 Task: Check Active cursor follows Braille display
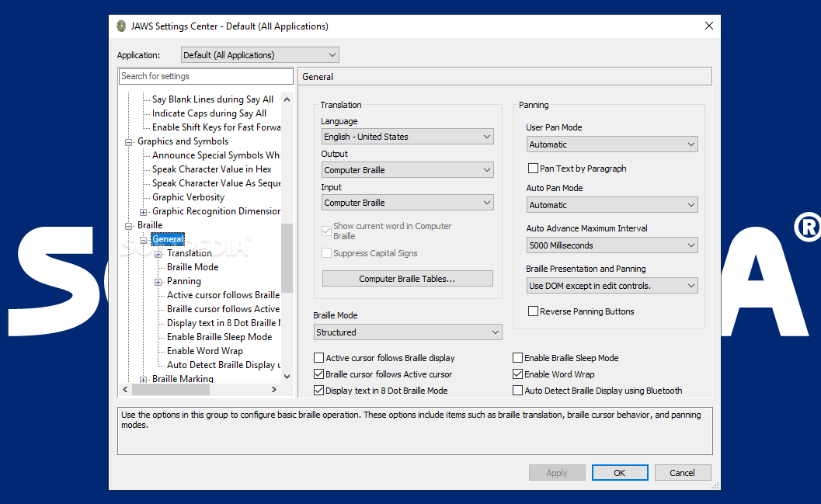point(318,358)
